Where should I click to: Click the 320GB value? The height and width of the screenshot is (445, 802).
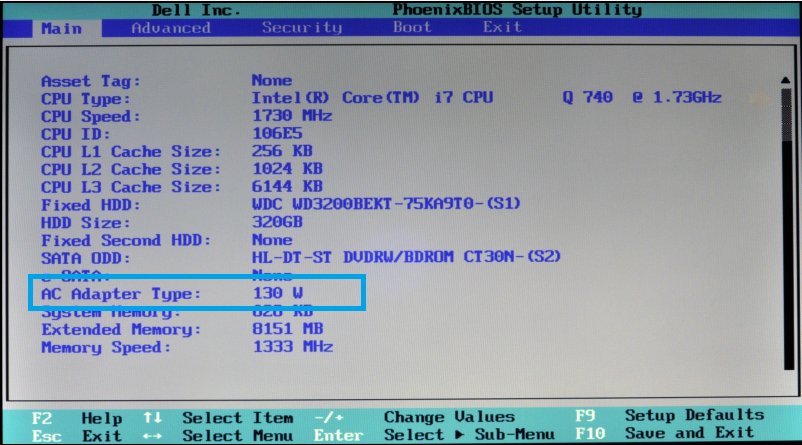pos(277,222)
